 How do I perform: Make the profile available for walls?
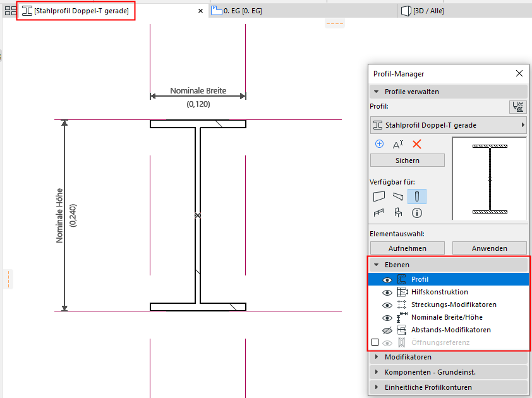[x=379, y=196]
